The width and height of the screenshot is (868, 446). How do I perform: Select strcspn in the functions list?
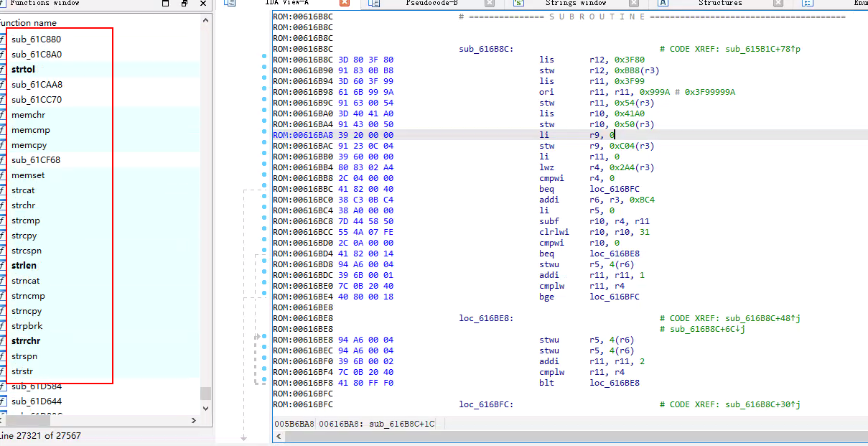pyautogui.click(x=27, y=250)
